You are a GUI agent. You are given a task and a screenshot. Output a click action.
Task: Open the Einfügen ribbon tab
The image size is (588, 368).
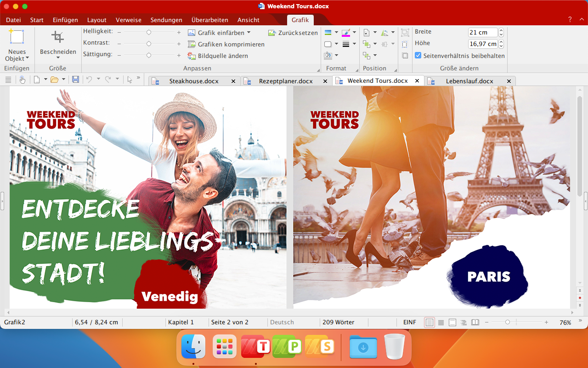[x=65, y=20]
